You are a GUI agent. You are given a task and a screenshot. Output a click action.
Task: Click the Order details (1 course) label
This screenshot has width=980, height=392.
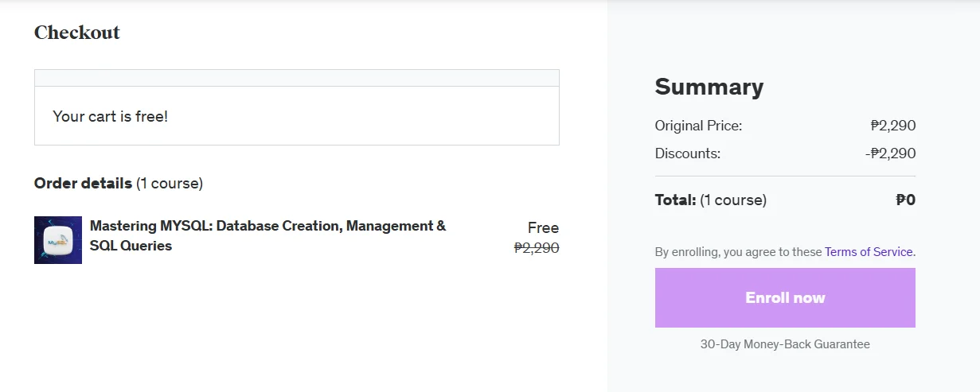119,184
